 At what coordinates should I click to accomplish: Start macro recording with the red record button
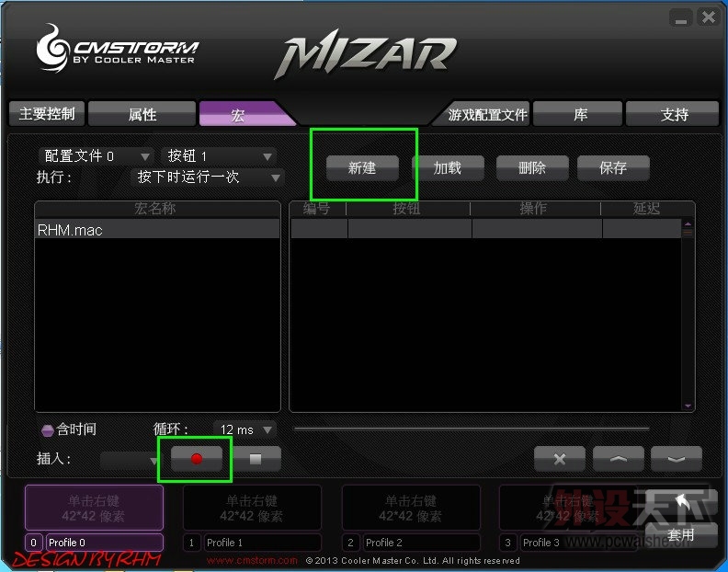197,459
